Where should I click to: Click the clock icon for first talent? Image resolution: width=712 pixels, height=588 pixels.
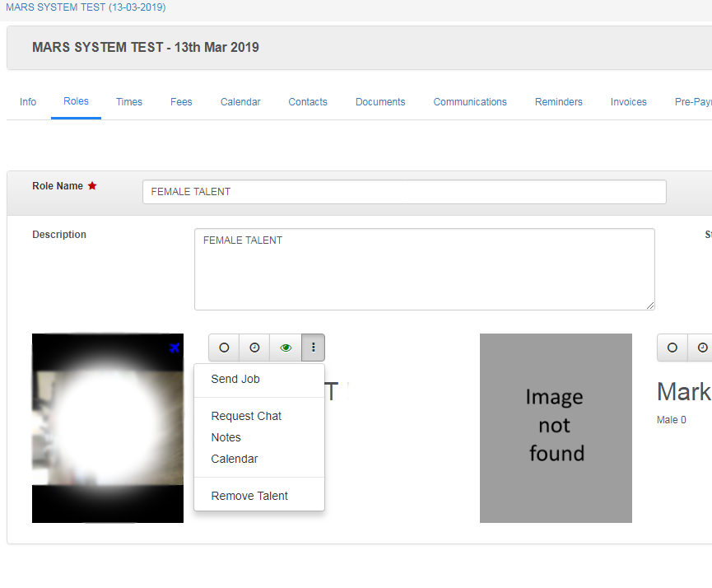[x=254, y=348]
